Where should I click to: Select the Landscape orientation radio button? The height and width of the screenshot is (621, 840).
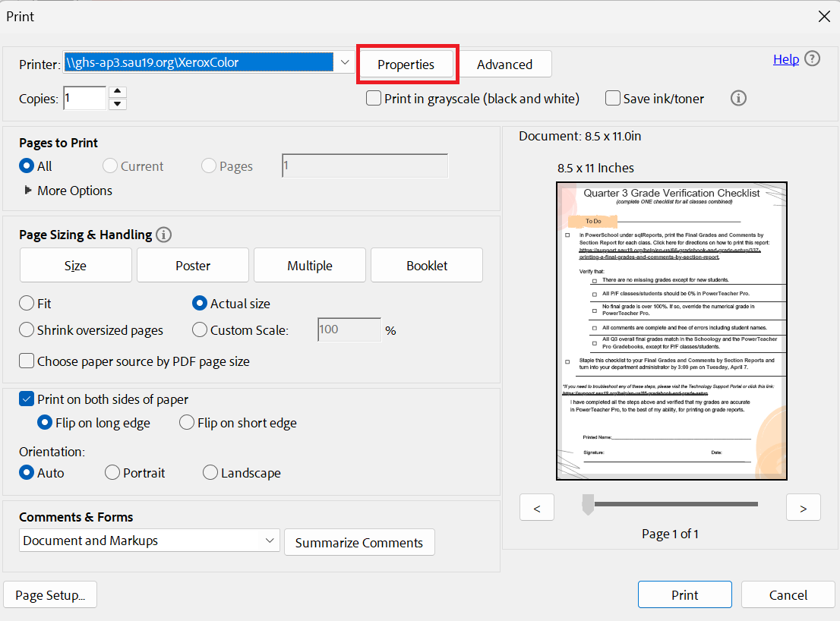(x=210, y=473)
